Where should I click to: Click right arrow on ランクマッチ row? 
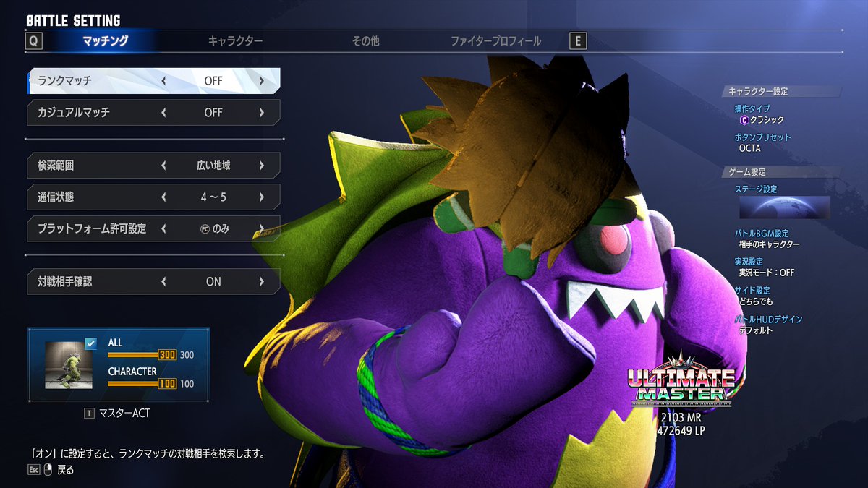click(262, 81)
